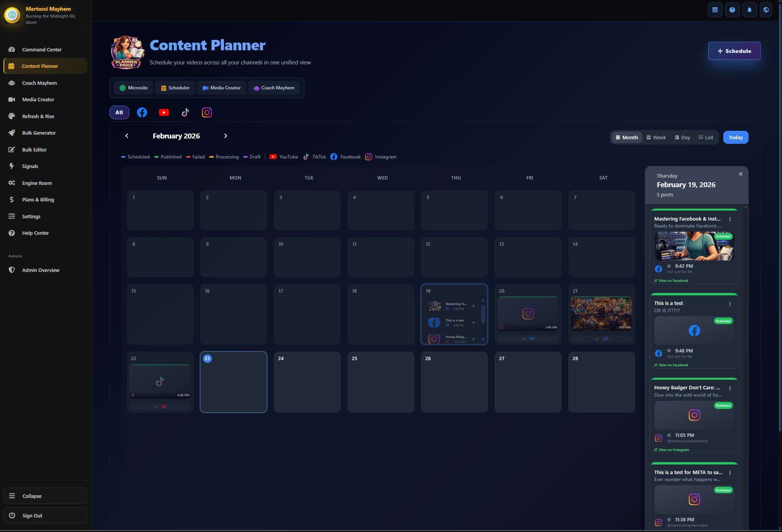Close the February 19 details panel
Screen dimensions: 782x532
click(741, 174)
